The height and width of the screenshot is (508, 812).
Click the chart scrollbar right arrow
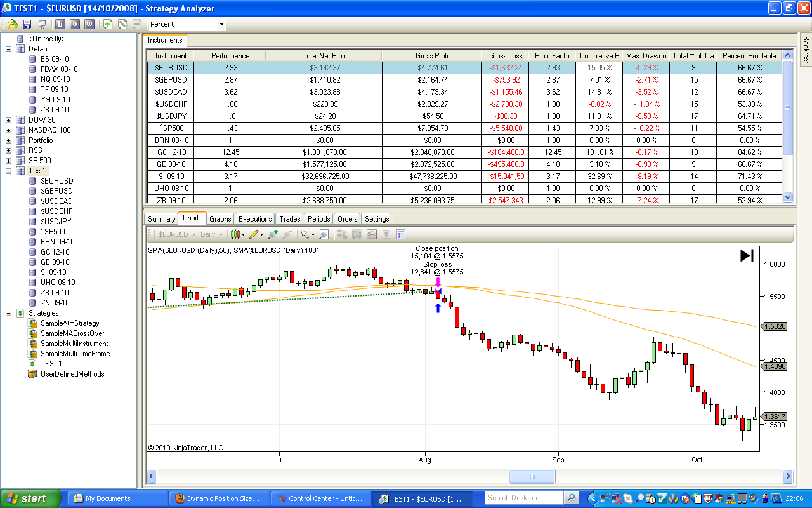pyautogui.click(x=788, y=476)
